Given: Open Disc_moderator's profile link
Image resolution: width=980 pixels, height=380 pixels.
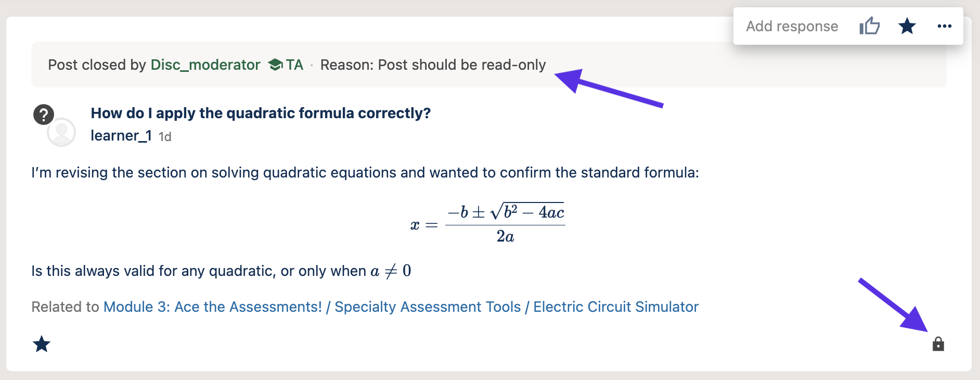Looking at the screenshot, I should tap(205, 65).
